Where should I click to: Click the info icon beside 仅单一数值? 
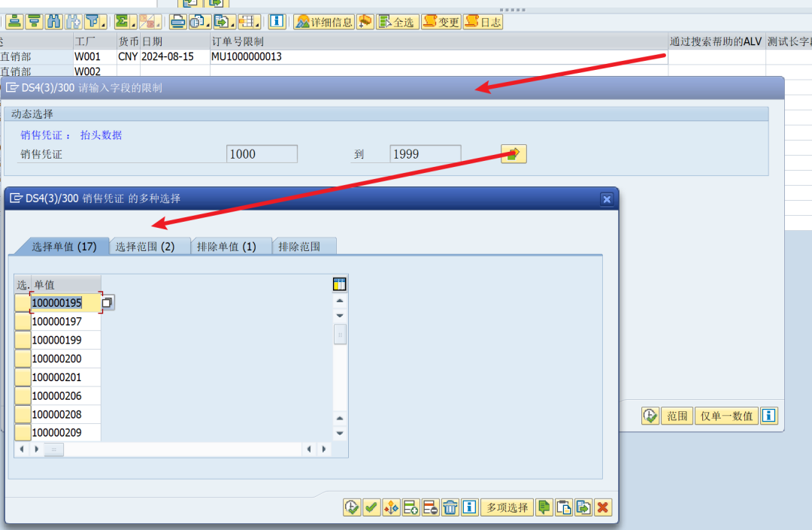(769, 416)
